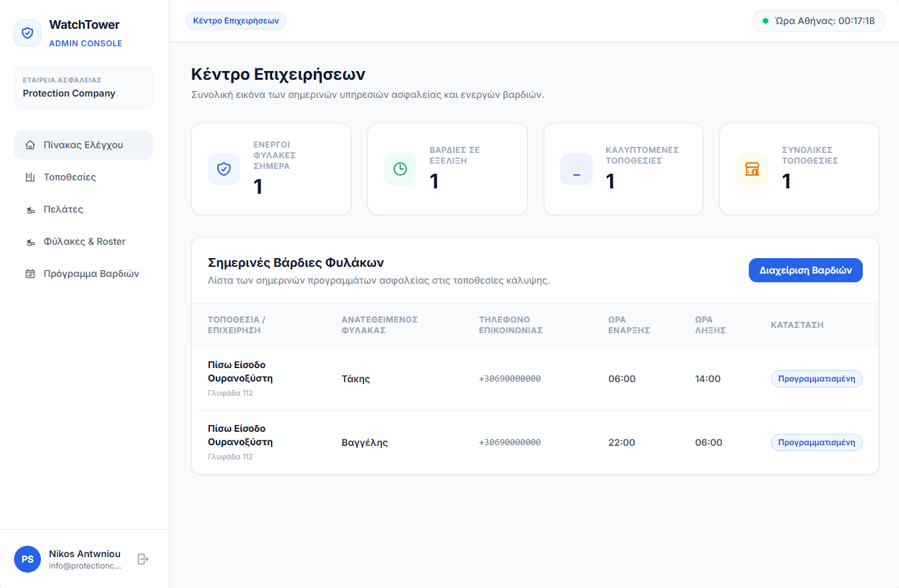This screenshot has height=588, width=899.
Task: Click the Ανατεθειμένος Φύλακας column header
Action: pos(379,325)
